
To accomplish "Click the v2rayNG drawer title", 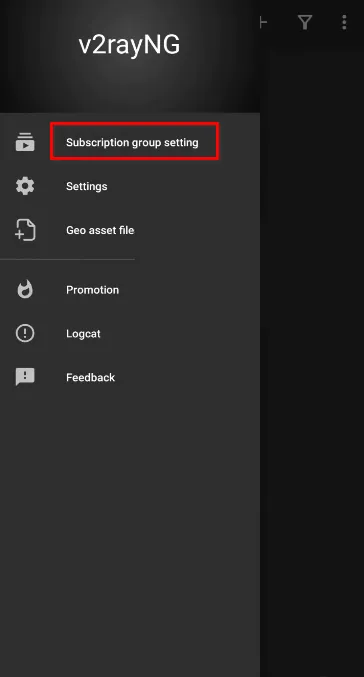I will pos(130,44).
